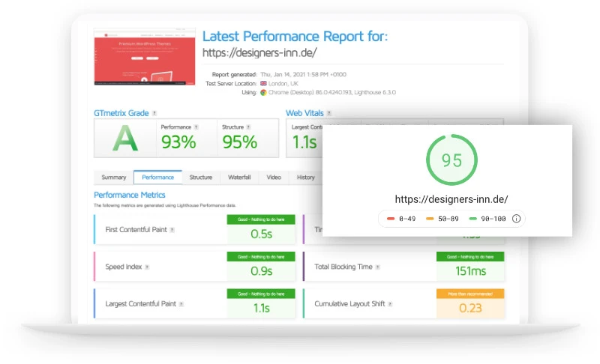Click the 95% Structure value
The height and width of the screenshot is (364, 600).
[x=239, y=142]
